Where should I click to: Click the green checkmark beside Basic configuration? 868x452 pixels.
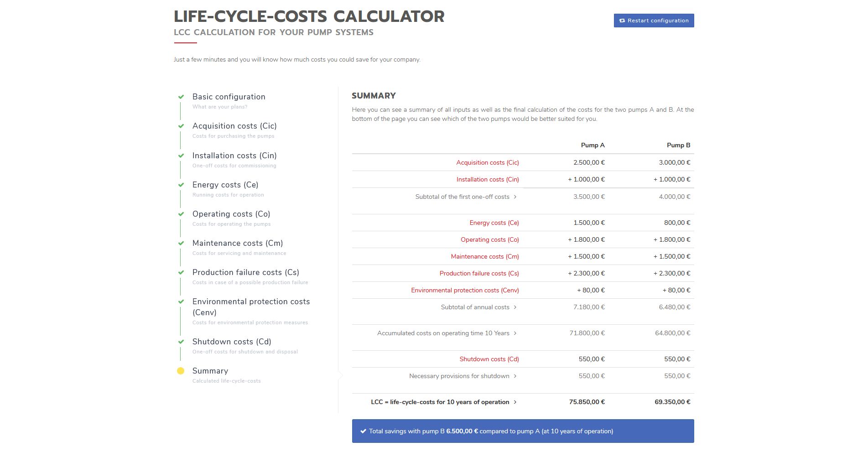tap(181, 97)
